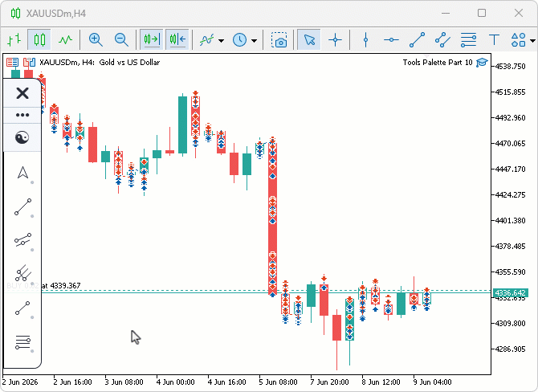538x392 pixels.
Task: Select the palette trendline tool below the pointer
Action: 23,207
